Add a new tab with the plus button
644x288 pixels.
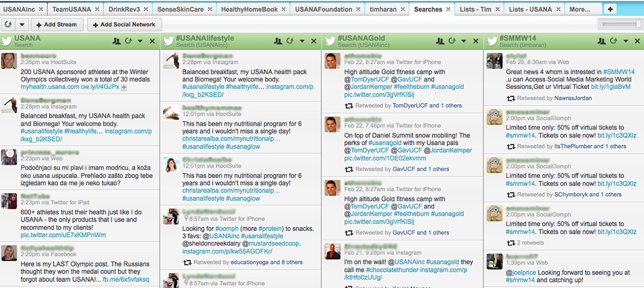tap(610, 9)
